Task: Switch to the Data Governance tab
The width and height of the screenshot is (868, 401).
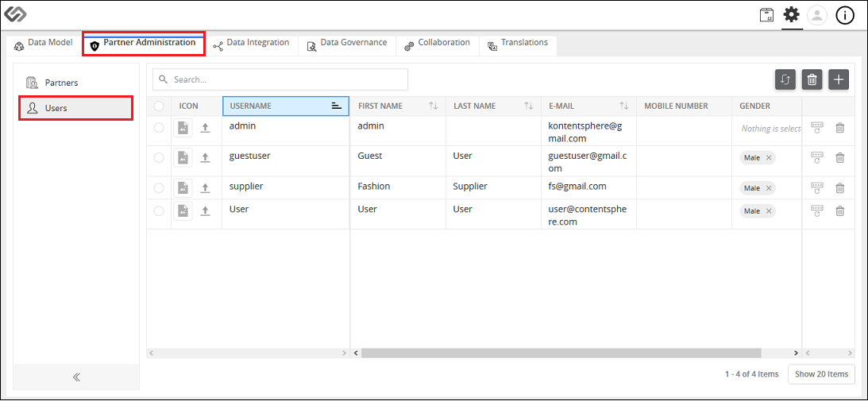Action: coord(347,44)
